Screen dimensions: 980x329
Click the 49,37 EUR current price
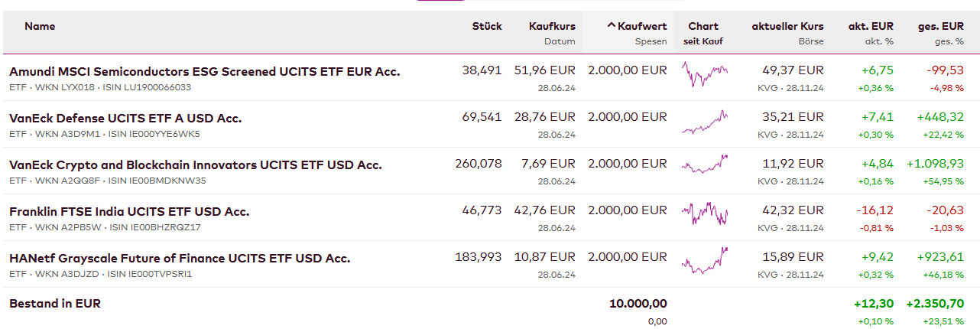click(793, 70)
